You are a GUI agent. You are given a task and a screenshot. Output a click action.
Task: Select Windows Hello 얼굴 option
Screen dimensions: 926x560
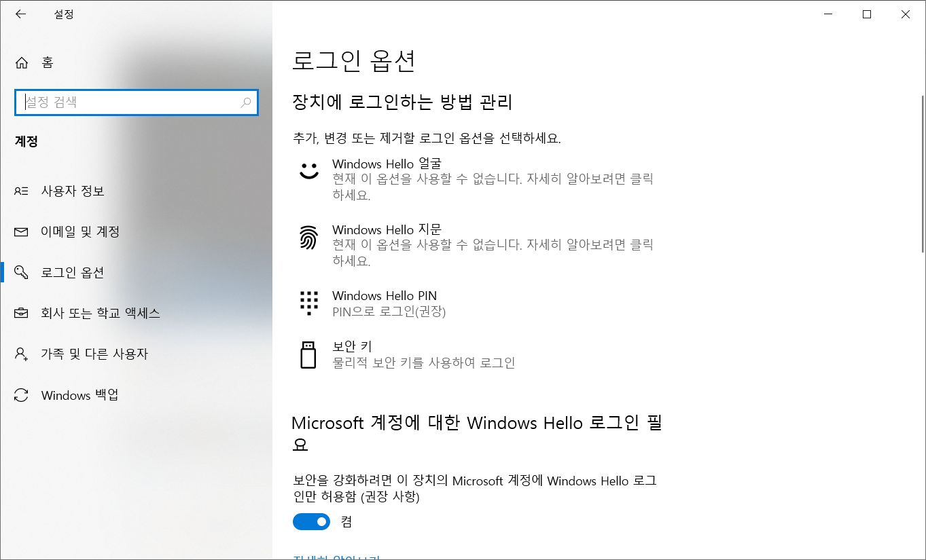(478, 179)
